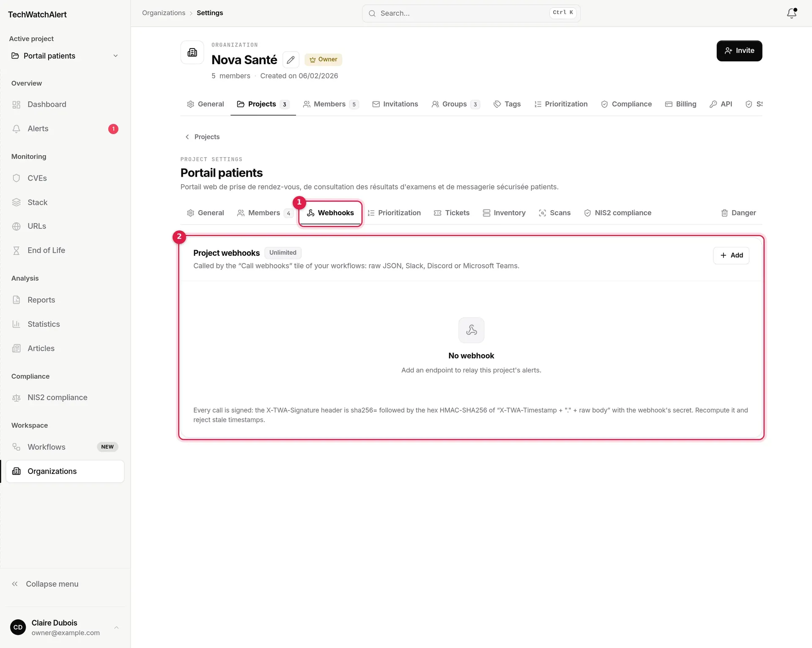Image resolution: width=812 pixels, height=648 pixels.
Task: Click the Organizations breadcrumb link
Action: click(164, 13)
